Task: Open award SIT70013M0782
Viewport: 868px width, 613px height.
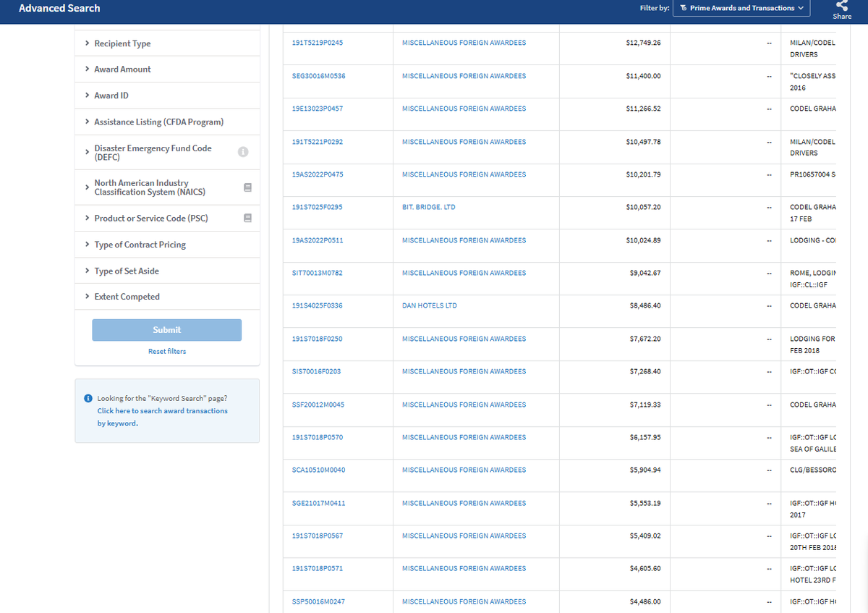Action: click(x=317, y=273)
